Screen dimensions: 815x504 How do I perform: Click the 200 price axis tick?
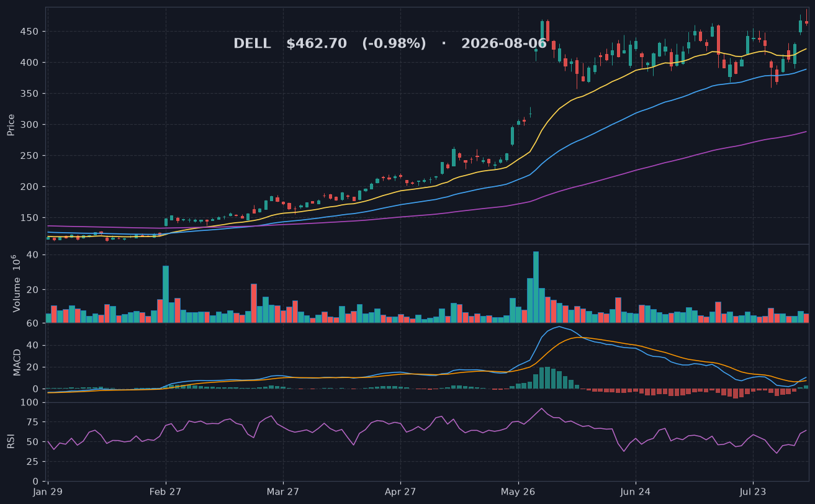[30, 187]
